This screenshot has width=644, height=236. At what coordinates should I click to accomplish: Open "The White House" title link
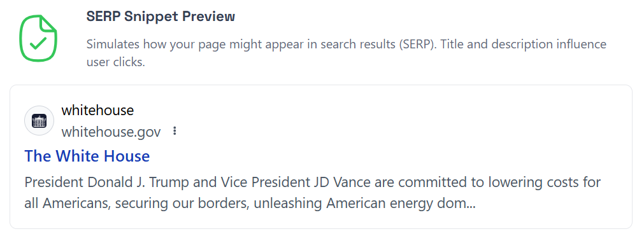pyautogui.click(x=87, y=156)
